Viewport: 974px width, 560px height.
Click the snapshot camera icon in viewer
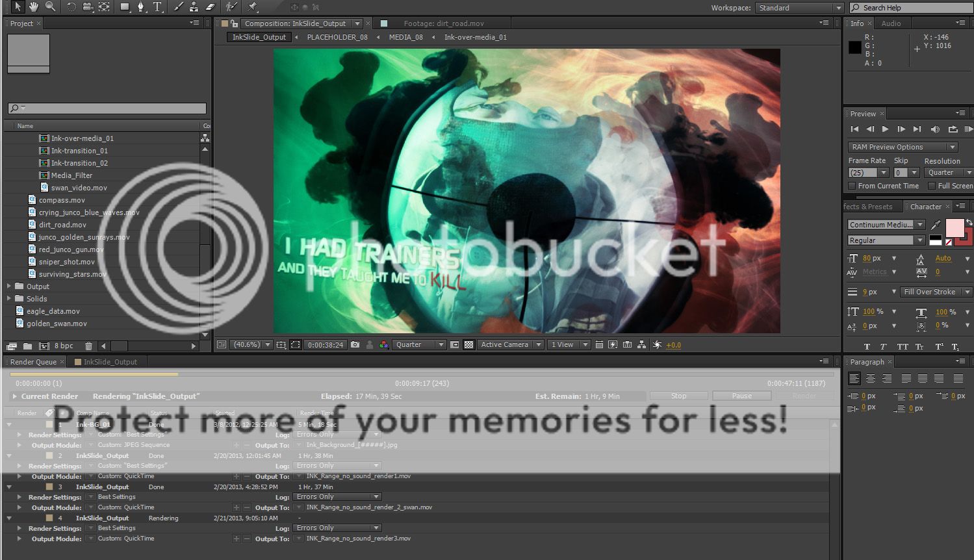click(355, 345)
